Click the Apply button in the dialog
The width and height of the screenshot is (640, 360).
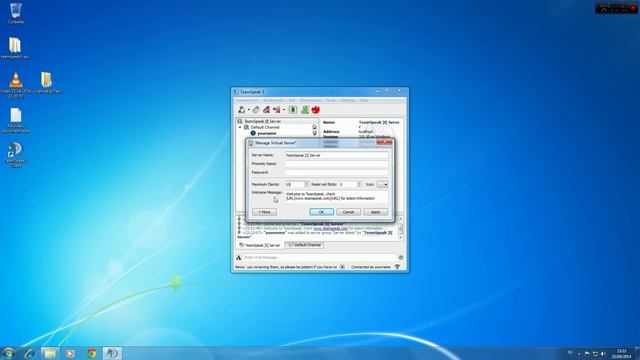pyautogui.click(x=376, y=212)
